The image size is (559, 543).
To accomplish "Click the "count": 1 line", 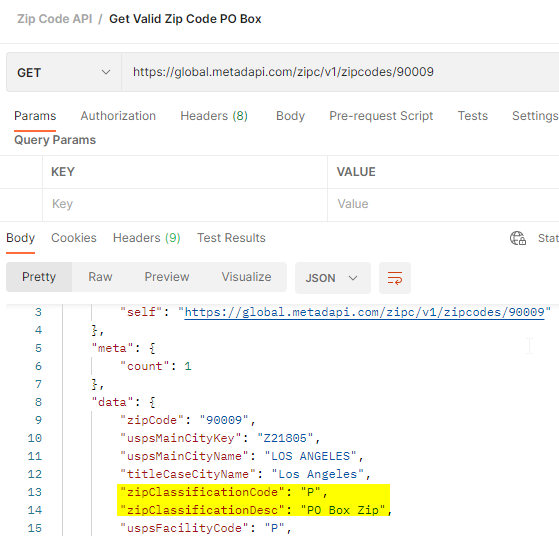I will (x=156, y=366).
